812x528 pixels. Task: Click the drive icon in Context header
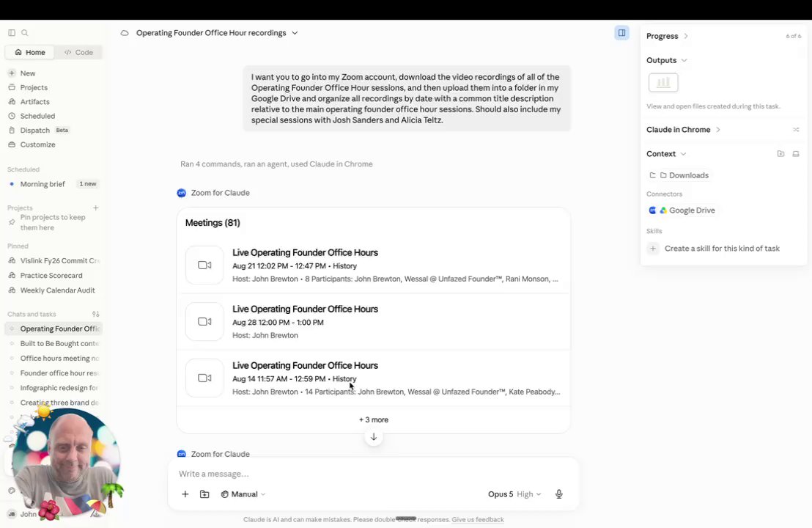click(x=796, y=154)
